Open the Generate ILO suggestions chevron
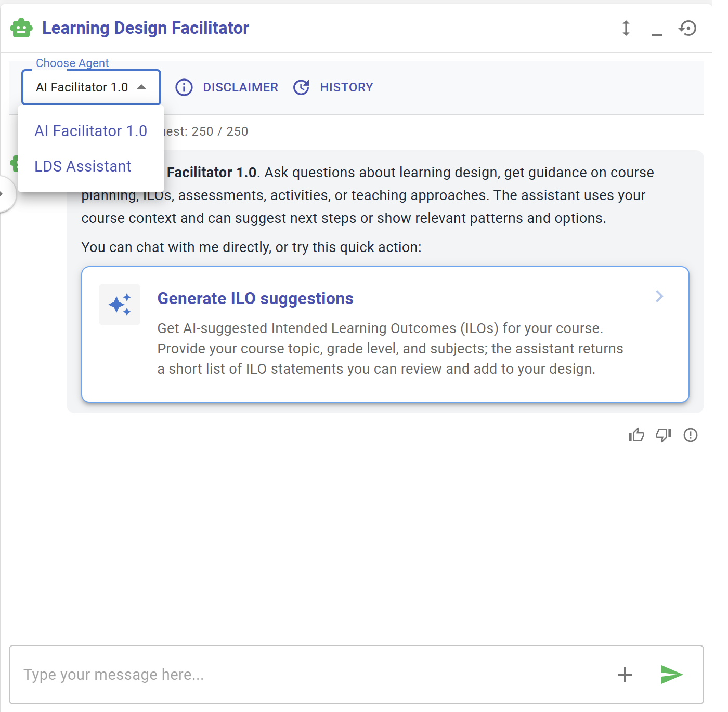Viewport: 728px width, 712px height. click(x=659, y=296)
